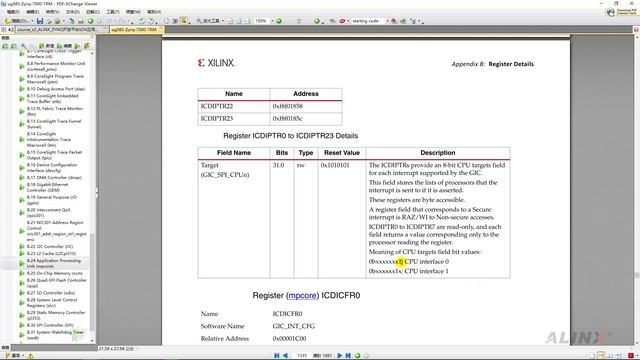Open the search options tool dropdown
640x360 pixels.
(x=419, y=21)
